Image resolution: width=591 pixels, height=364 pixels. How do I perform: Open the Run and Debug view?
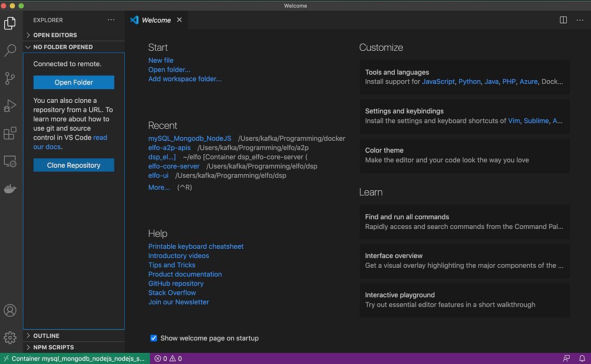pyautogui.click(x=10, y=106)
